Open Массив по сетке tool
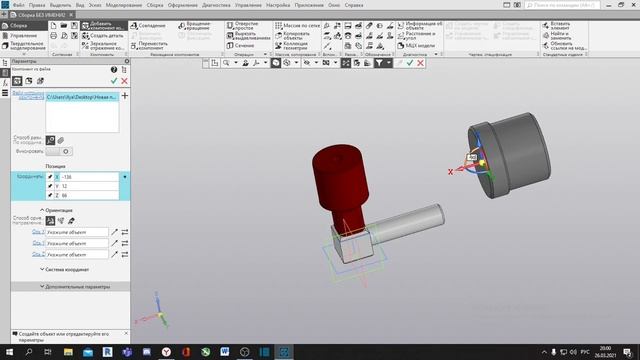640x360 pixels. [x=297, y=26]
